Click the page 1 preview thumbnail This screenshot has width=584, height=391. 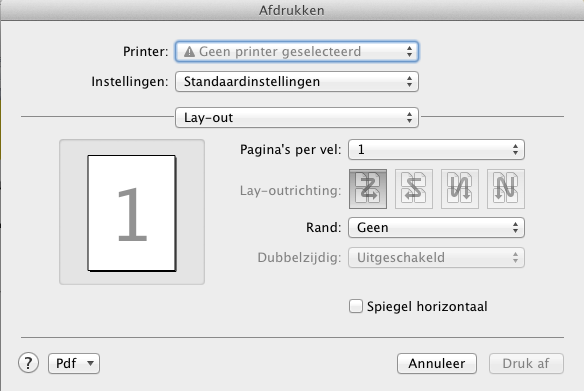[132, 213]
